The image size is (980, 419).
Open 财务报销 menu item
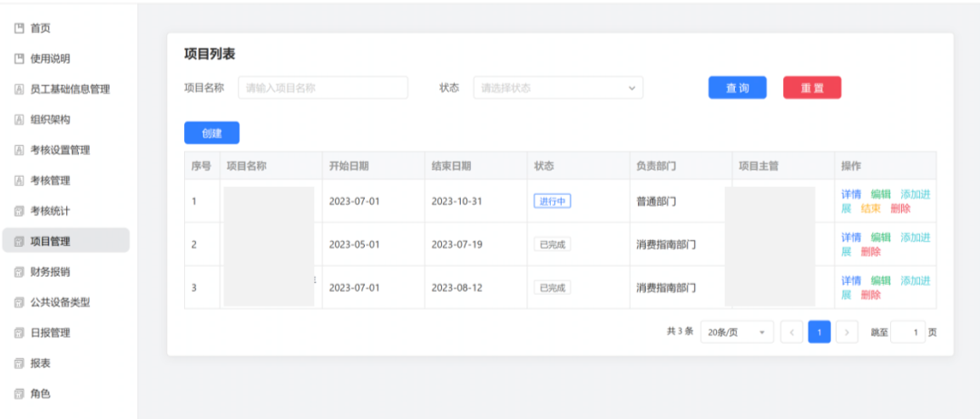coord(65,272)
